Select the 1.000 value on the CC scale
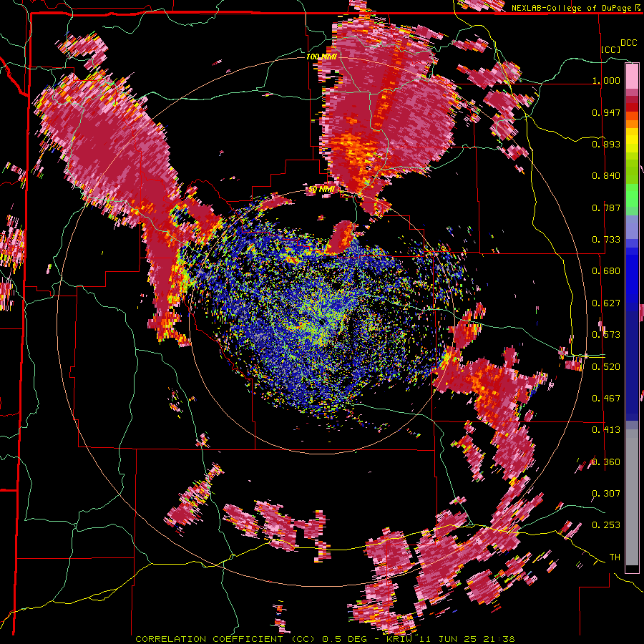This screenshot has height=644, width=644. click(x=606, y=80)
